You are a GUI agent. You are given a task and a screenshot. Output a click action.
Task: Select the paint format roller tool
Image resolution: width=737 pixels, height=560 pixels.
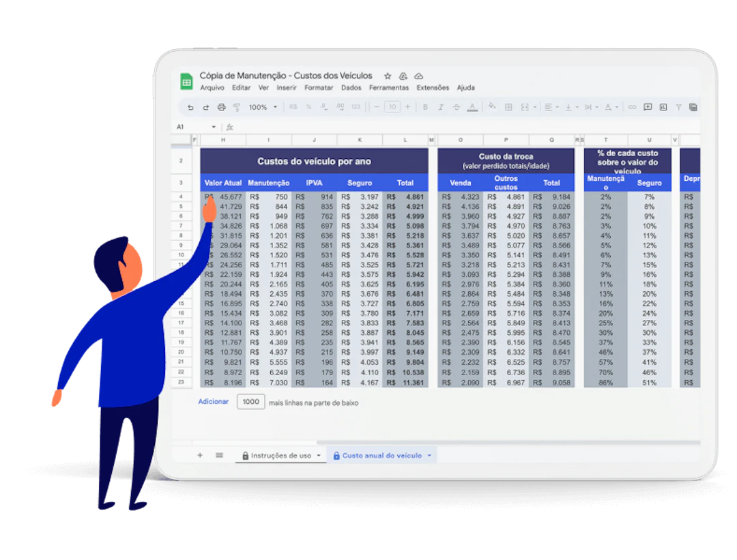[237, 107]
